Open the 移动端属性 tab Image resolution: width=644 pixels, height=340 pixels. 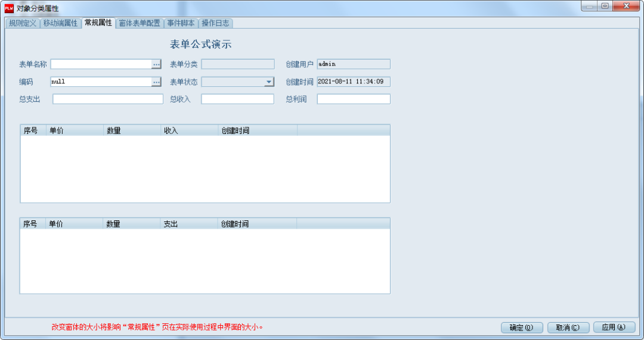(60, 23)
